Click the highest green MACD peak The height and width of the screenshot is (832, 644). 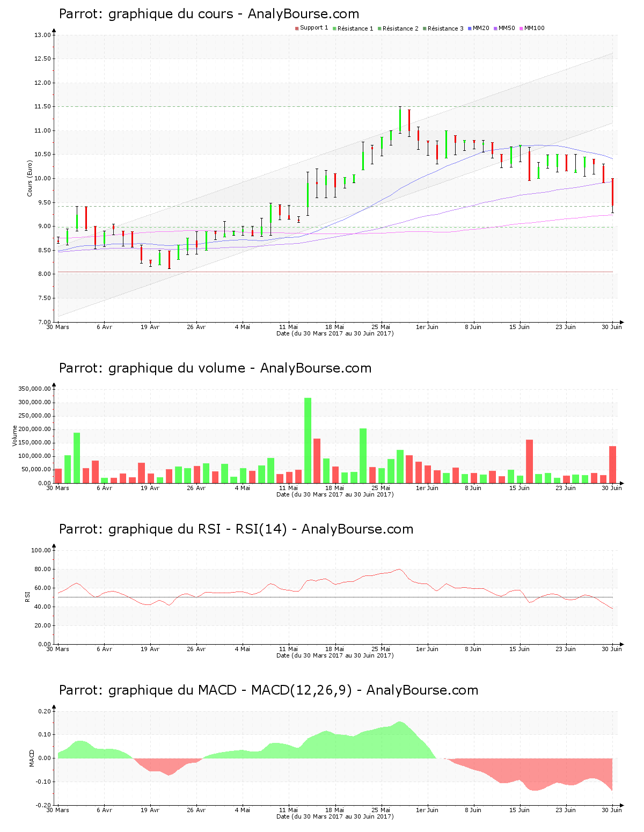[x=400, y=722]
